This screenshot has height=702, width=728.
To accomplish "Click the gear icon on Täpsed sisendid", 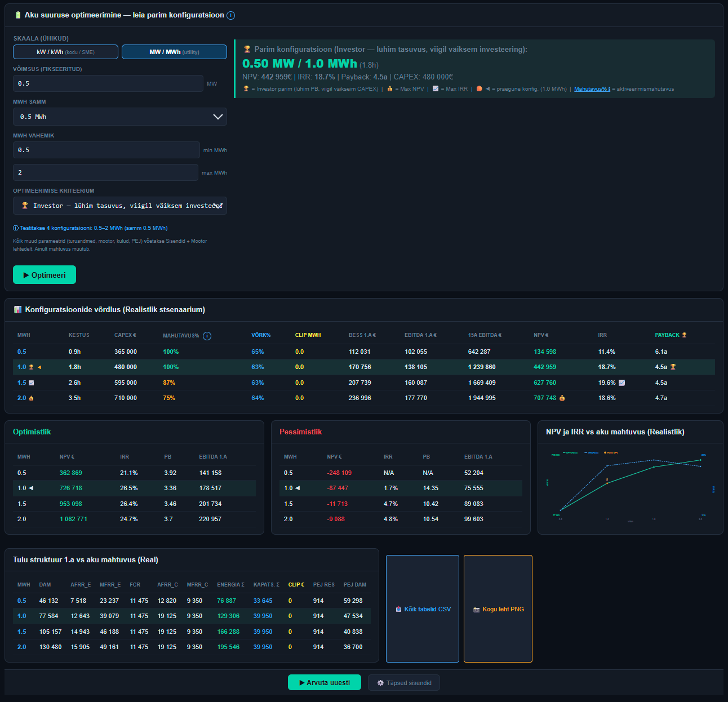I will tap(380, 683).
